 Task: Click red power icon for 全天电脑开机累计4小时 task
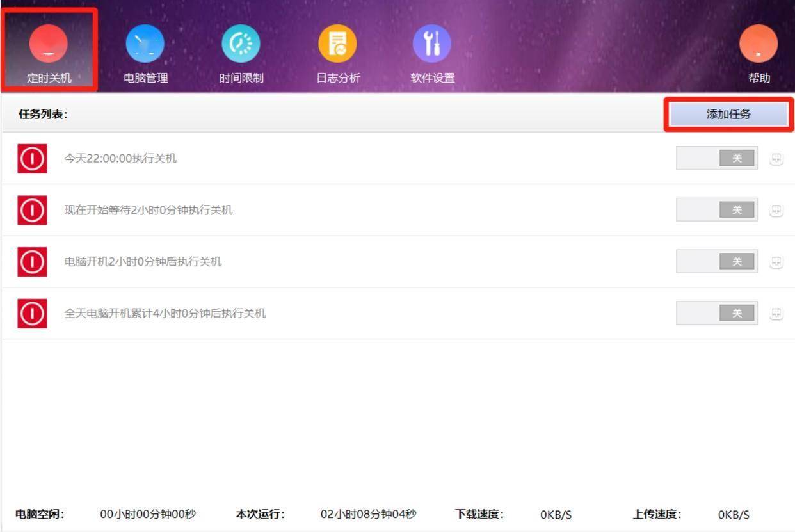click(x=32, y=313)
